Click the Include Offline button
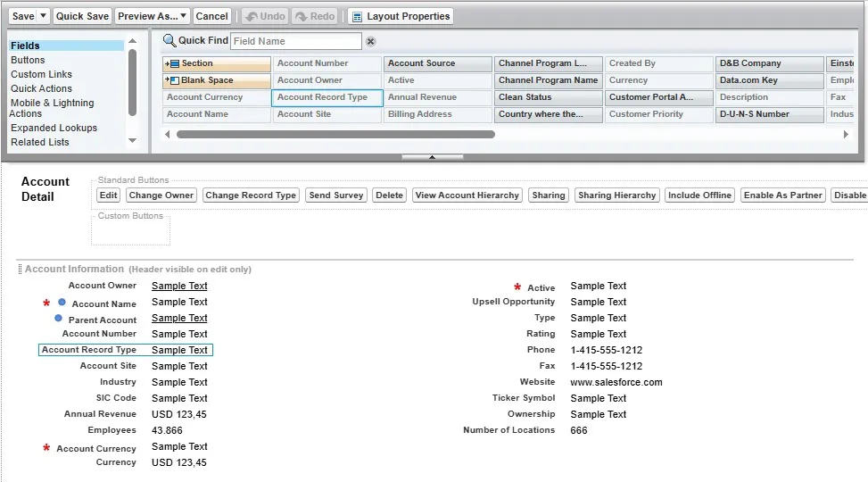Viewport: 868px width, 482px height. (699, 195)
